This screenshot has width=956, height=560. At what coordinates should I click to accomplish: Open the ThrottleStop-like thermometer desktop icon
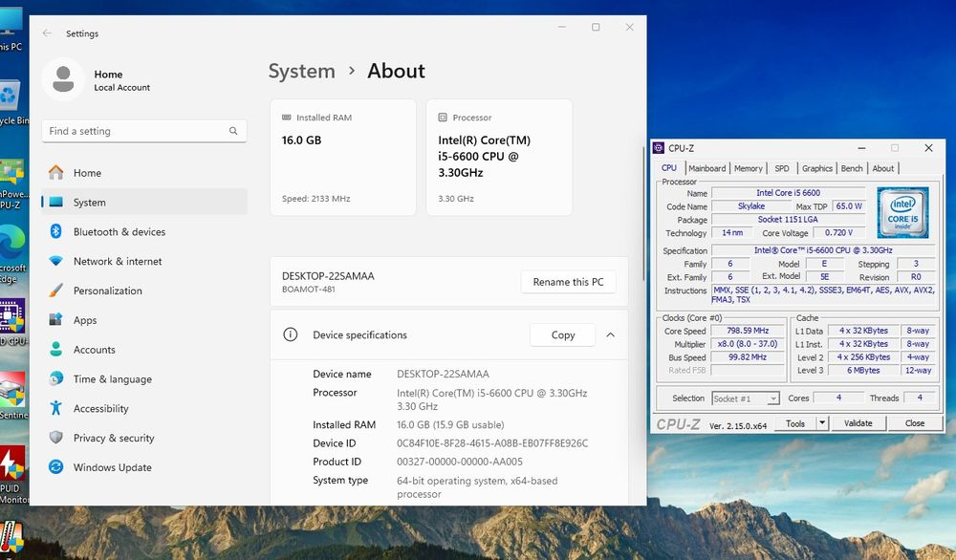(x=11, y=537)
